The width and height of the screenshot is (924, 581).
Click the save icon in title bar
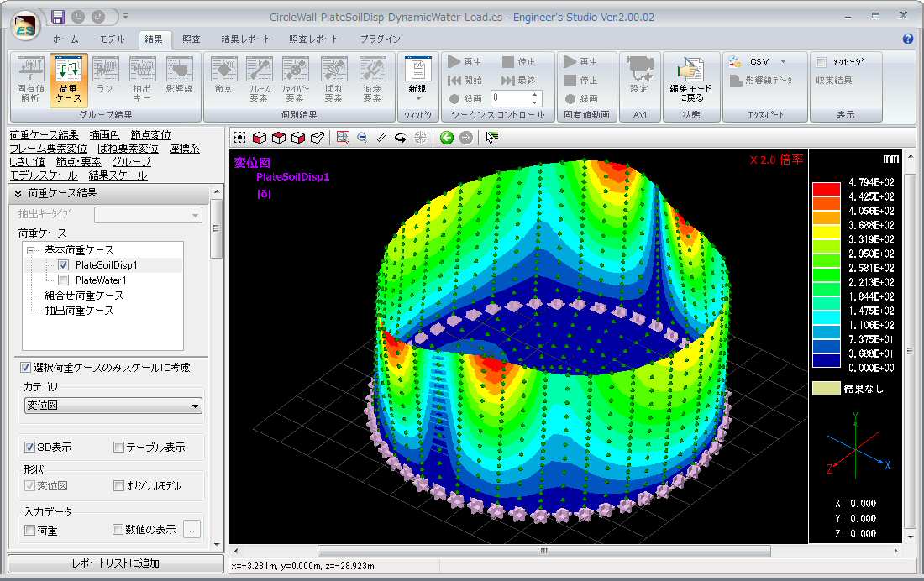click(57, 16)
